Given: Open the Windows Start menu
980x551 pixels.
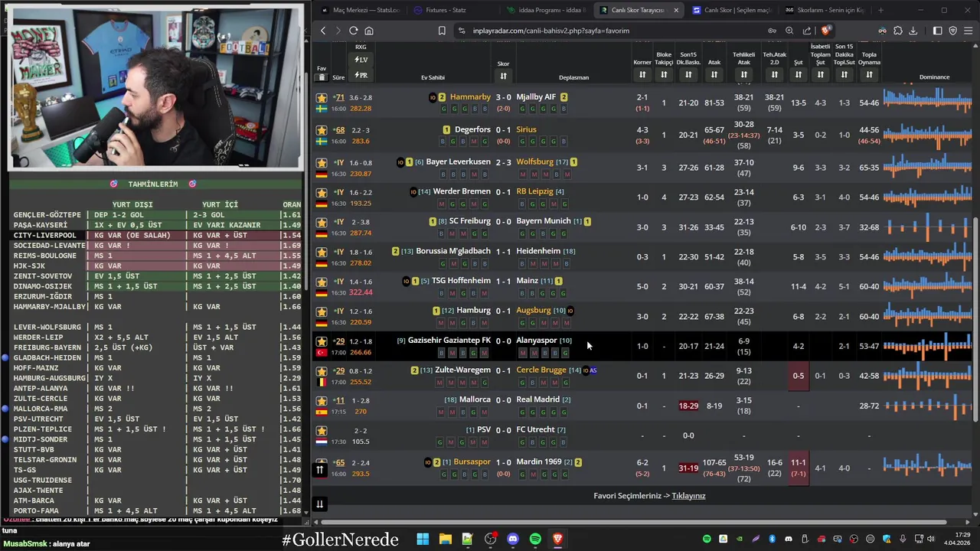Looking at the screenshot, I should coord(423,539).
